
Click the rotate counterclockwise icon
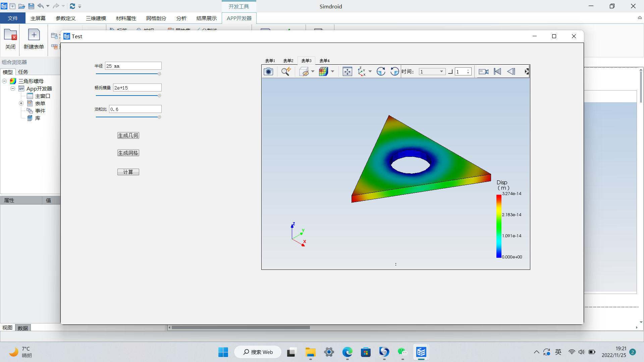[394, 71]
